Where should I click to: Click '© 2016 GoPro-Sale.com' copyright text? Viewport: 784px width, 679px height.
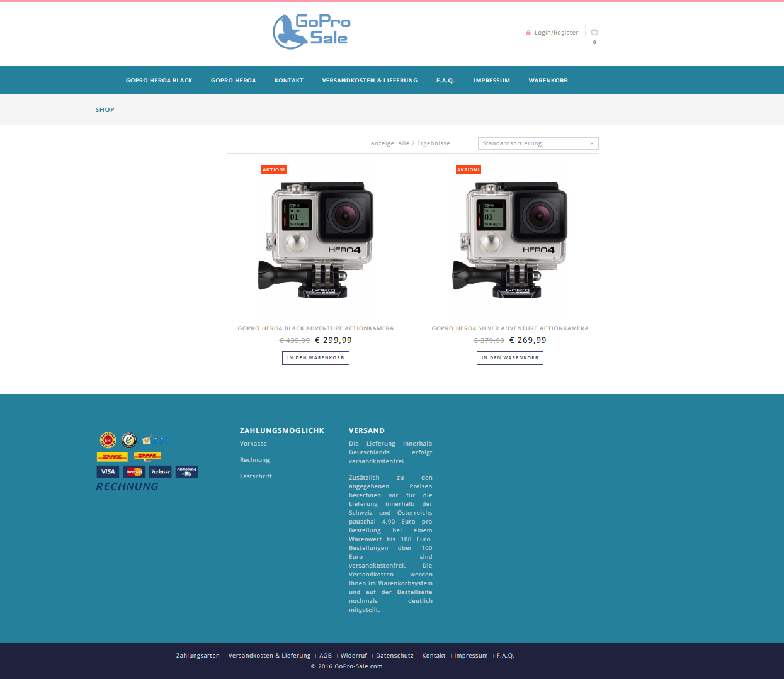tap(347, 666)
